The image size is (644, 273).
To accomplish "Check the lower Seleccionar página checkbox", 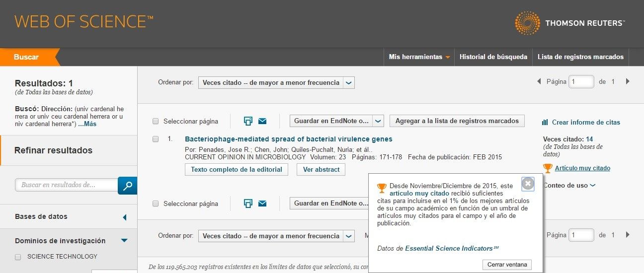I will click(156, 204).
